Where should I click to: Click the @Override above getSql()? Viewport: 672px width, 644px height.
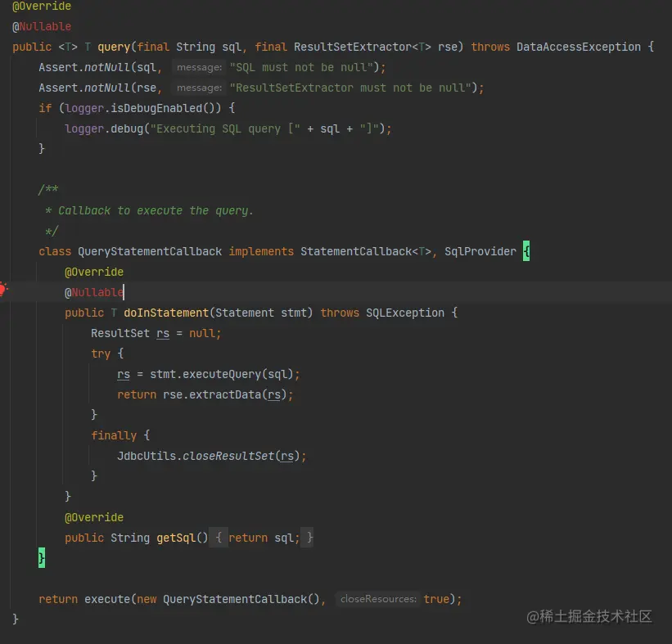(94, 517)
